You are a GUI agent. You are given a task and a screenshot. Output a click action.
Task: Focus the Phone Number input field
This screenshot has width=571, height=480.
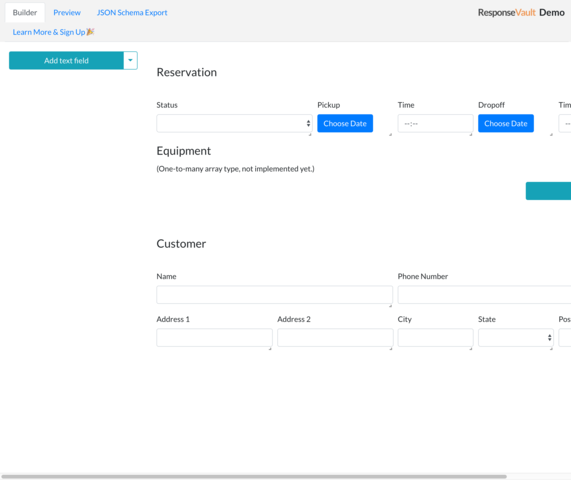[484, 295]
